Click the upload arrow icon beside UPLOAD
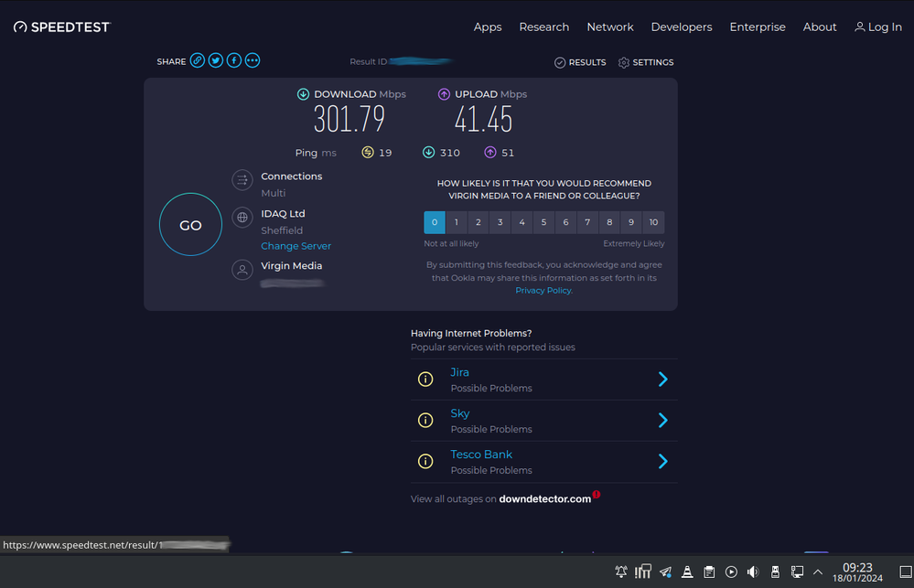Image resolution: width=914 pixels, height=588 pixels. point(444,94)
